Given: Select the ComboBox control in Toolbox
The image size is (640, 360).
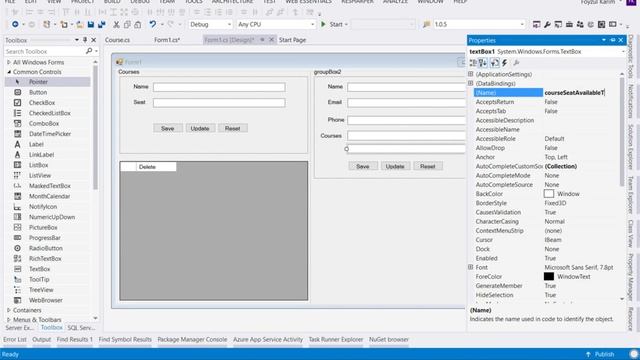Looking at the screenshot, I should click(44, 123).
